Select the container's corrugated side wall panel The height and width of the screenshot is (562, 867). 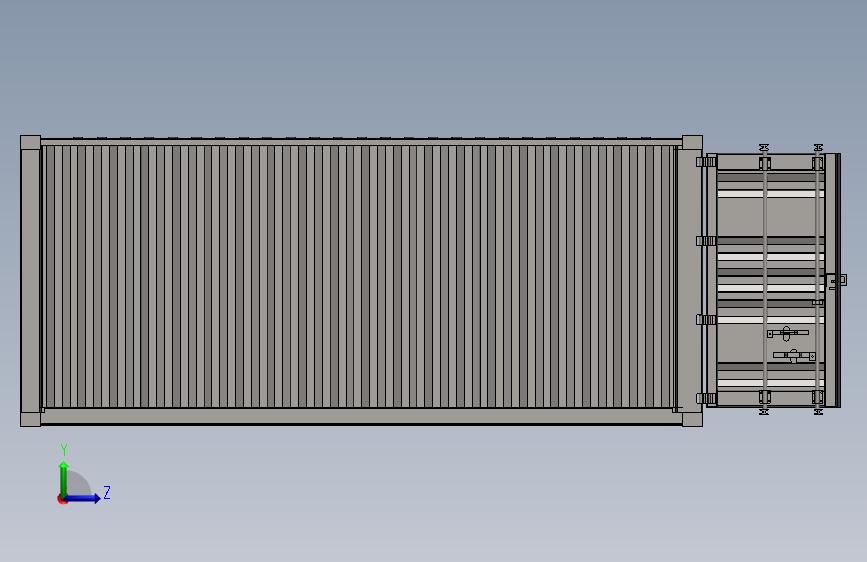(x=358, y=277)
